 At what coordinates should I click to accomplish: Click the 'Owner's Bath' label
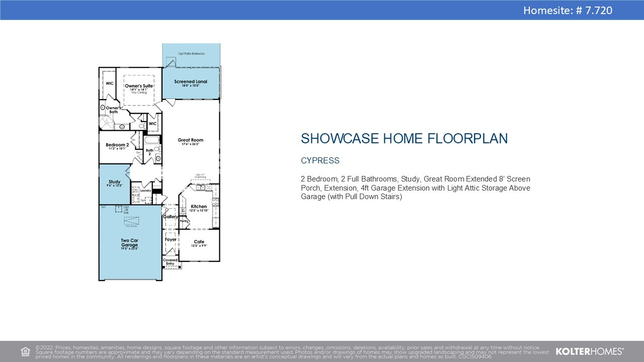(x=114, y=110)
